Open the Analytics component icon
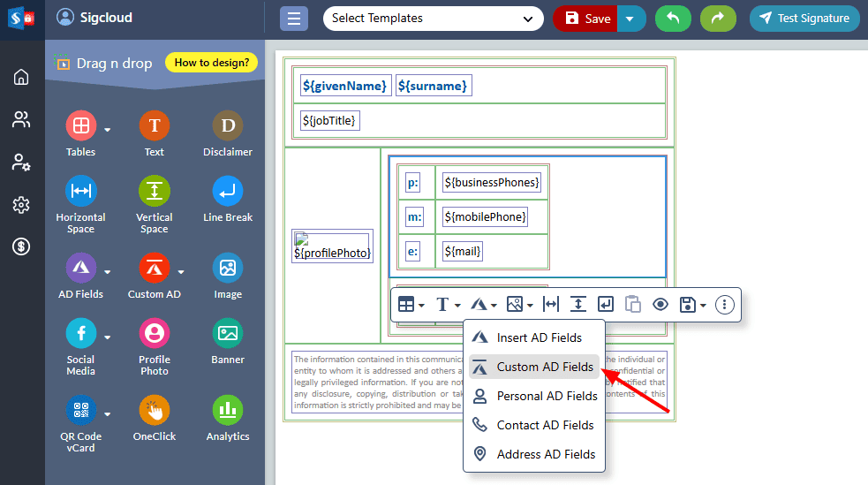 pos(228,411)
